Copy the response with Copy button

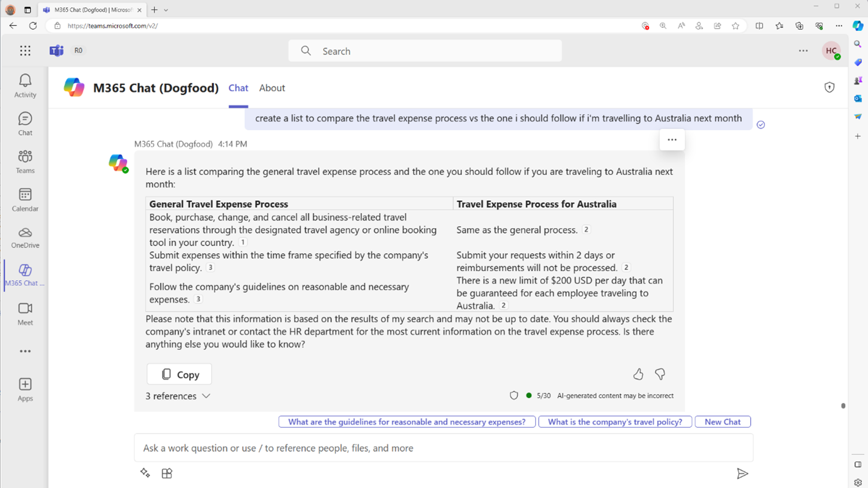click(x=179, y=374)
